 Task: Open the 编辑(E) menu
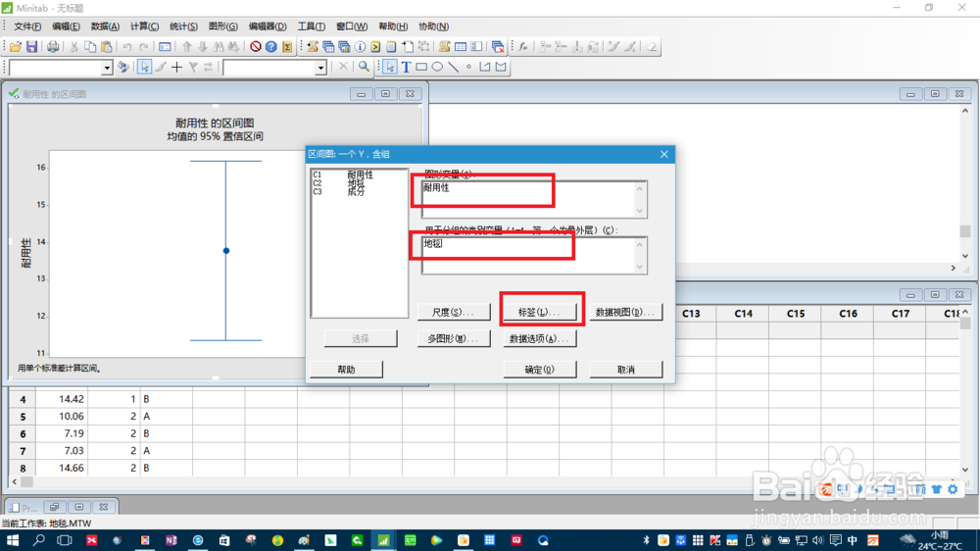pos(66,26)
